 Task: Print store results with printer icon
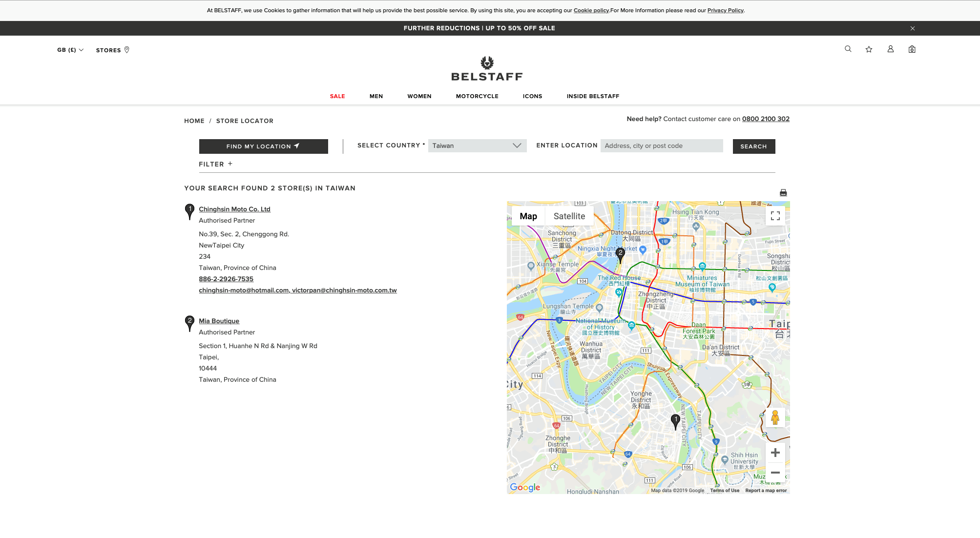coord(783,193)
